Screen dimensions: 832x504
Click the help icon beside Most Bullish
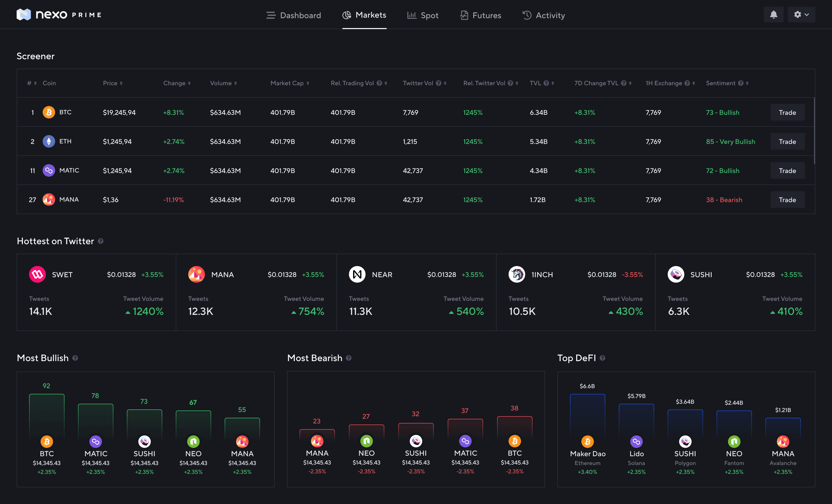point(75,358)
